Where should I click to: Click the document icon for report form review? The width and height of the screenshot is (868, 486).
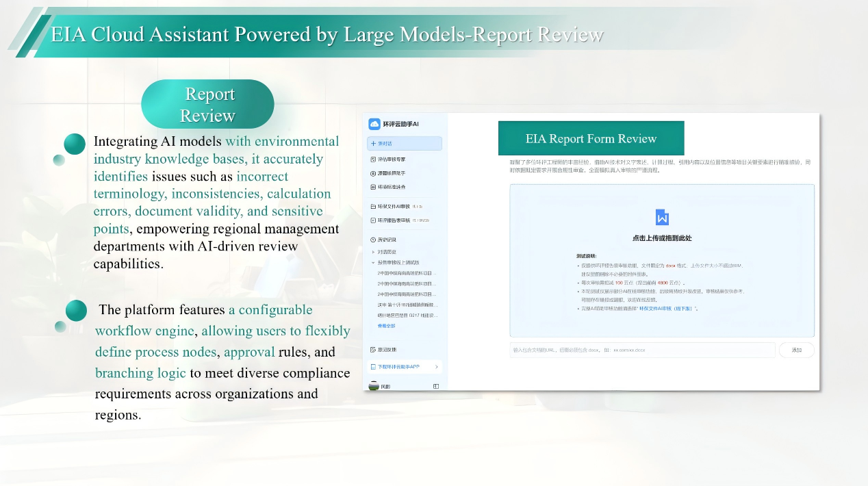pyautogui.click(x=373, y=220)
